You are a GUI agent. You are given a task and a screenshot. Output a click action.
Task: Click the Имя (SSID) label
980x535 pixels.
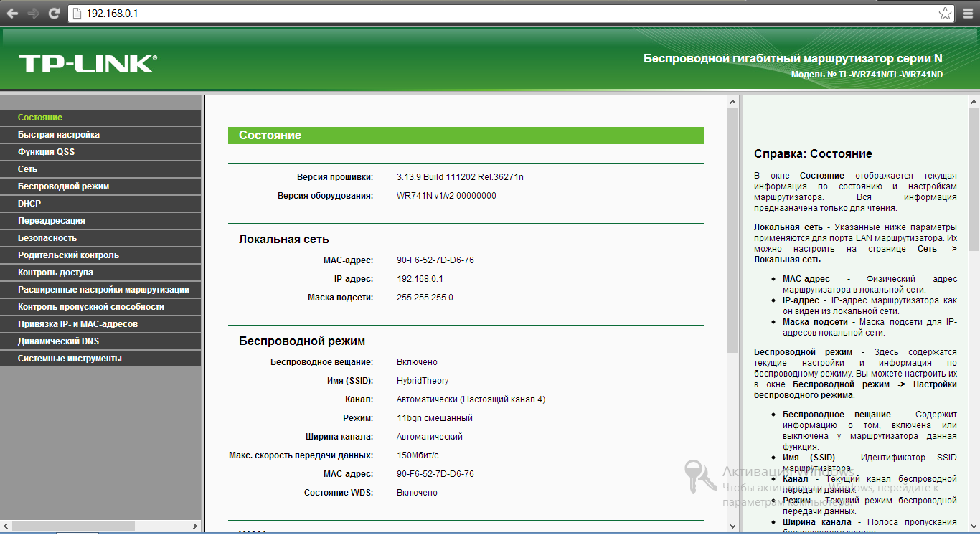[350, 381]
